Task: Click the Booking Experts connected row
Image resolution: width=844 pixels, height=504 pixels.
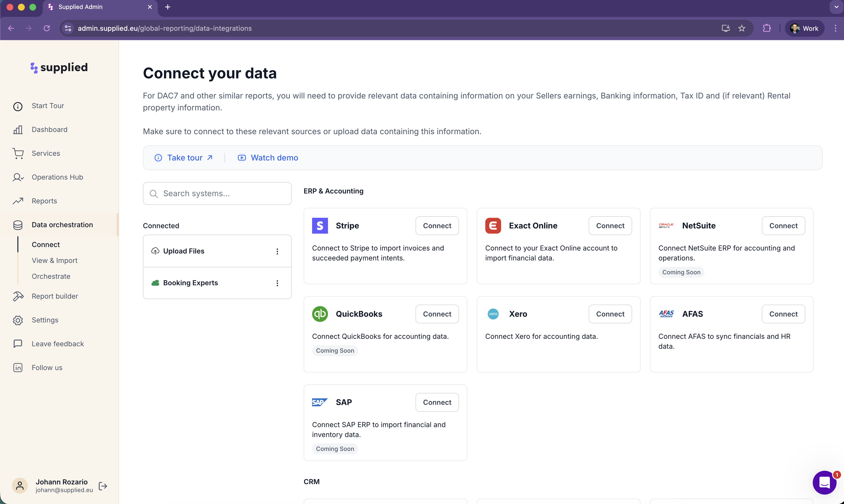Action: click(x=217, y=283)
